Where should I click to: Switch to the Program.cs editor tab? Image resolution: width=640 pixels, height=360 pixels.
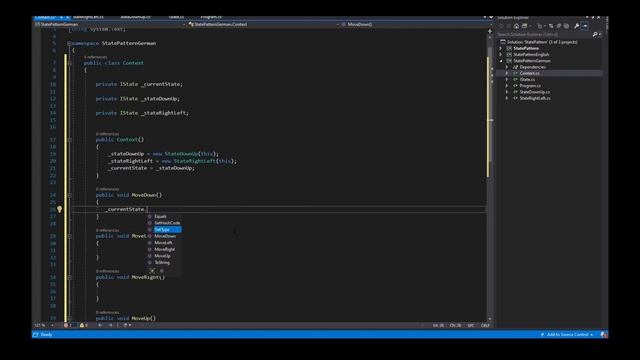click(211, 18)
